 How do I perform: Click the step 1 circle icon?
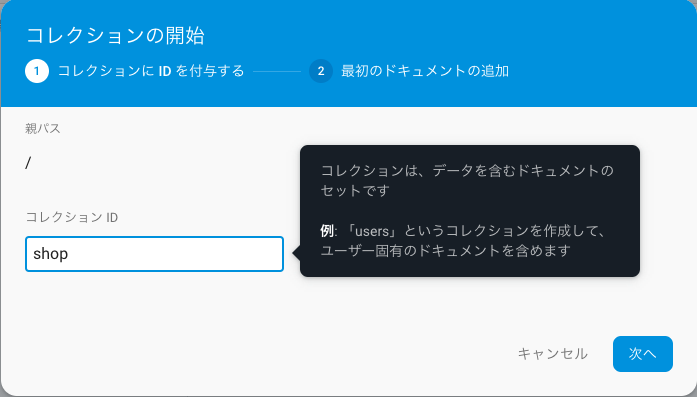click(37, 71)
